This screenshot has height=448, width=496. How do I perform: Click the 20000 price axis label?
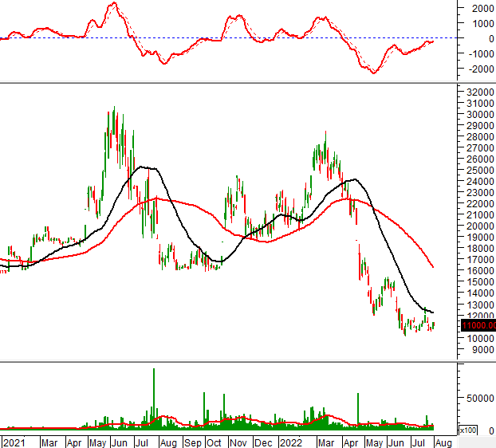(x=479, y=226)
